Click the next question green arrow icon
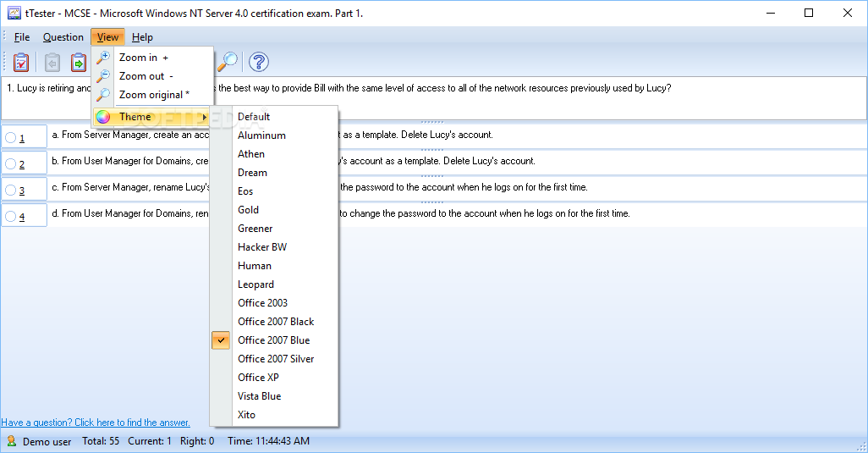This screenshot has height=453, width=868. 79,62
